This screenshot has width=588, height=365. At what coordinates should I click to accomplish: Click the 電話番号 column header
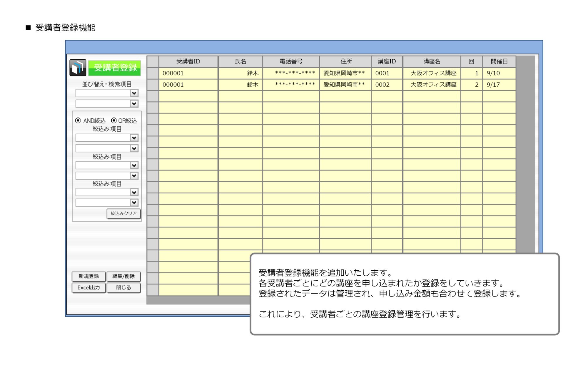click(x=291, y=61)
